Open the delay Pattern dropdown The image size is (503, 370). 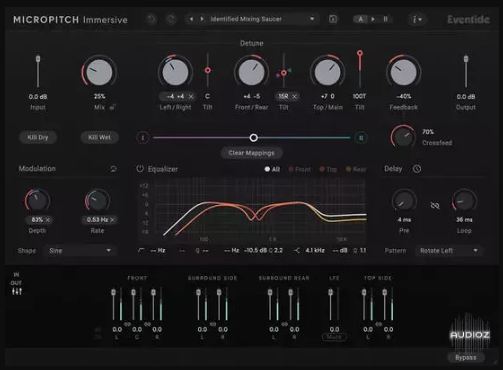point(448,251)
